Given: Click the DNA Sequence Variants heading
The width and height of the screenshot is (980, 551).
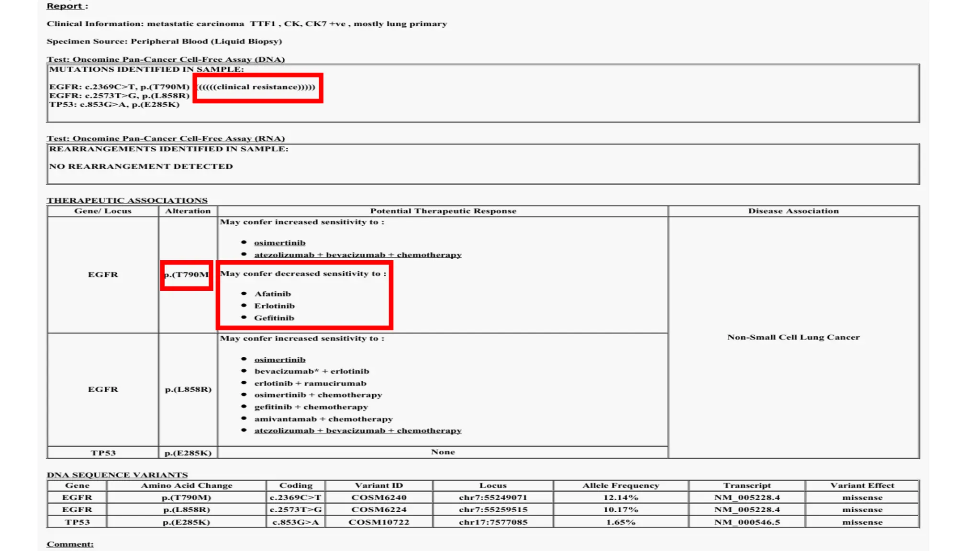Looking at the screenshot, I should (117, 475).
